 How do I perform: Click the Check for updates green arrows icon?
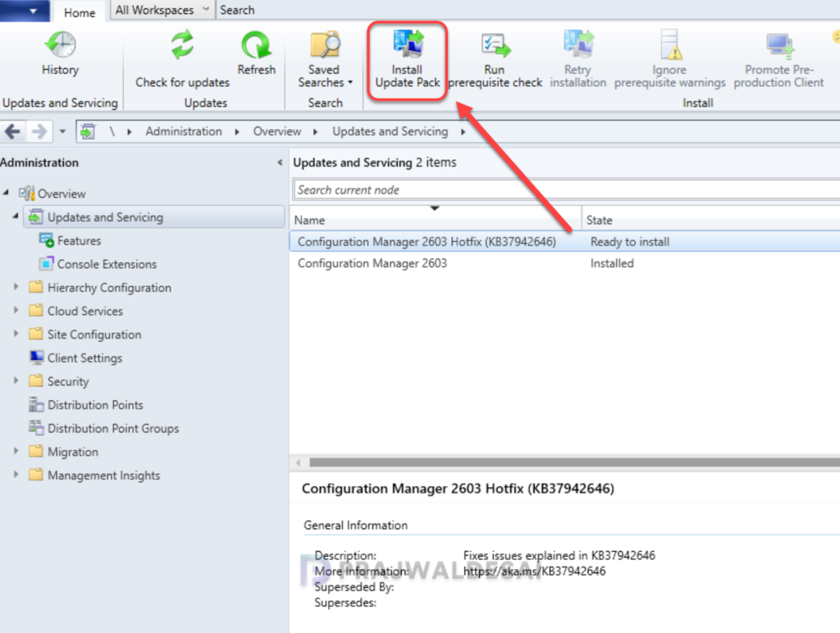tap(182, 44)
